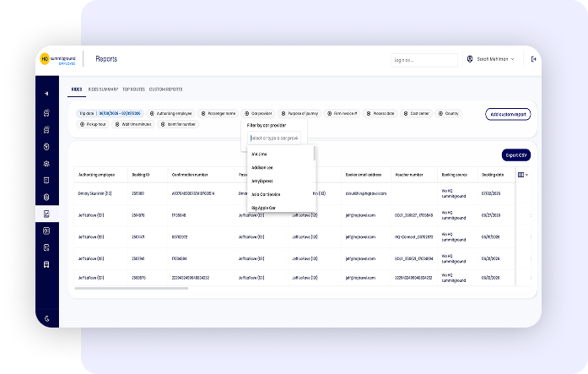
Task: Click the Reports page title
Action: pyautogui.click(x=106, y=59)
